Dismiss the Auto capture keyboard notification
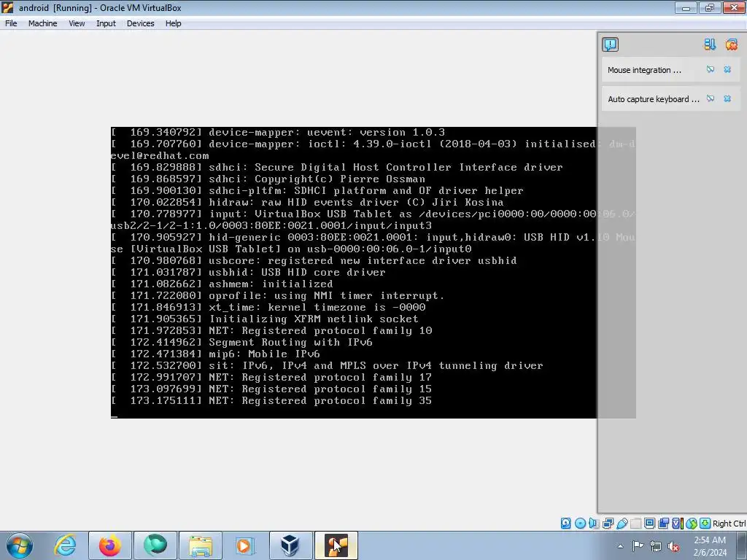 [x=727, y=98]
